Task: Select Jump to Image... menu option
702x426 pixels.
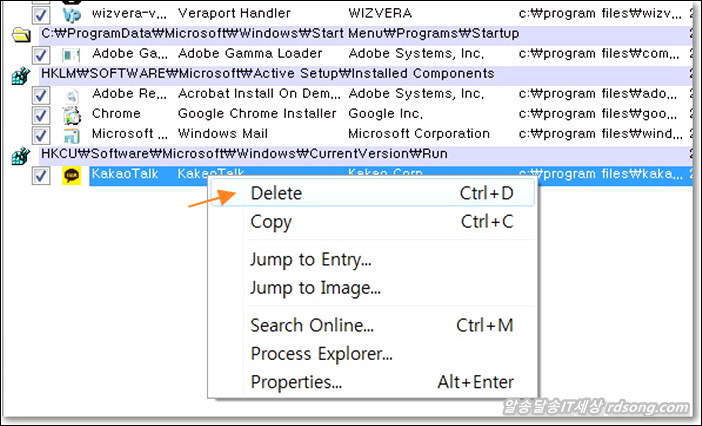Action: [x=315, y=289]
